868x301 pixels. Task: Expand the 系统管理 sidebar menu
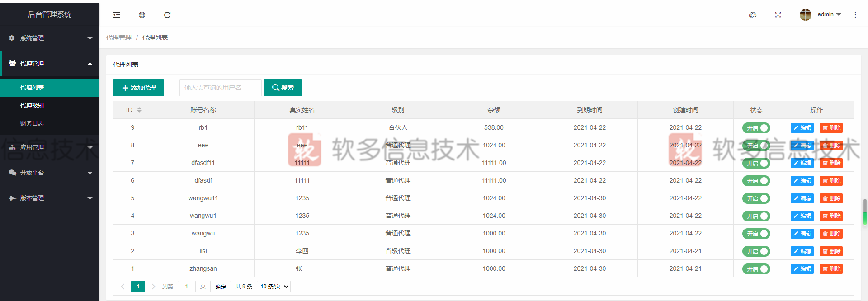click(50, 38)
